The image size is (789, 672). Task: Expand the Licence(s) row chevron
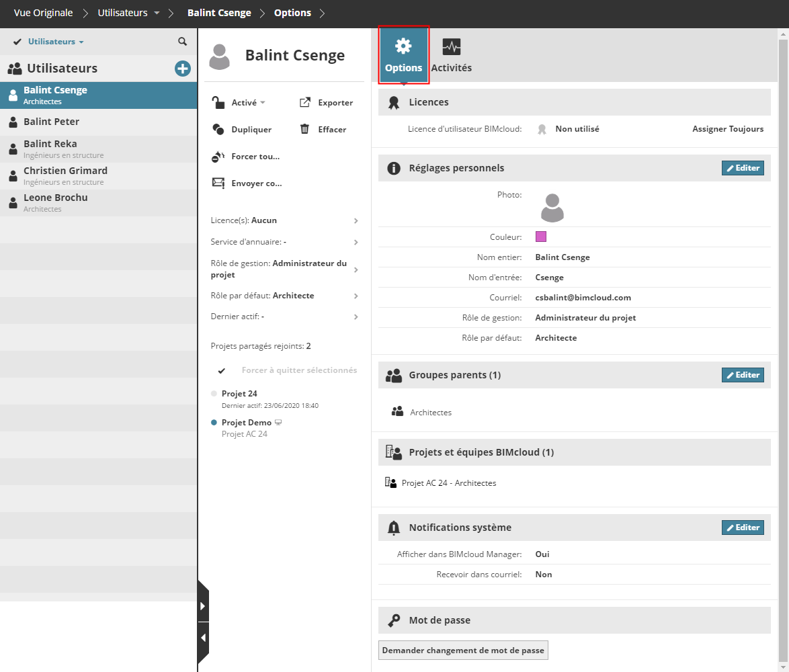pyautogui.click(x=356, y=220)
